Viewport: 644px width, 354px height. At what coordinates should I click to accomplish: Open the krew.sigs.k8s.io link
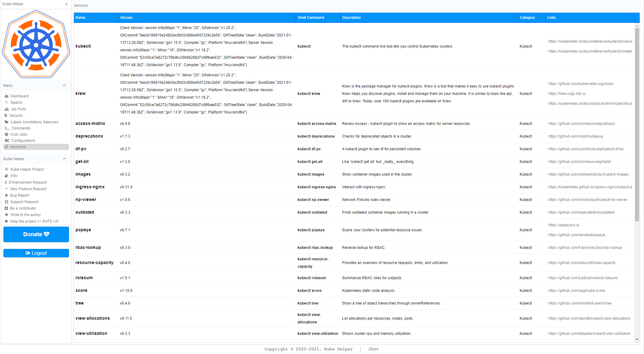coord(567,94)
